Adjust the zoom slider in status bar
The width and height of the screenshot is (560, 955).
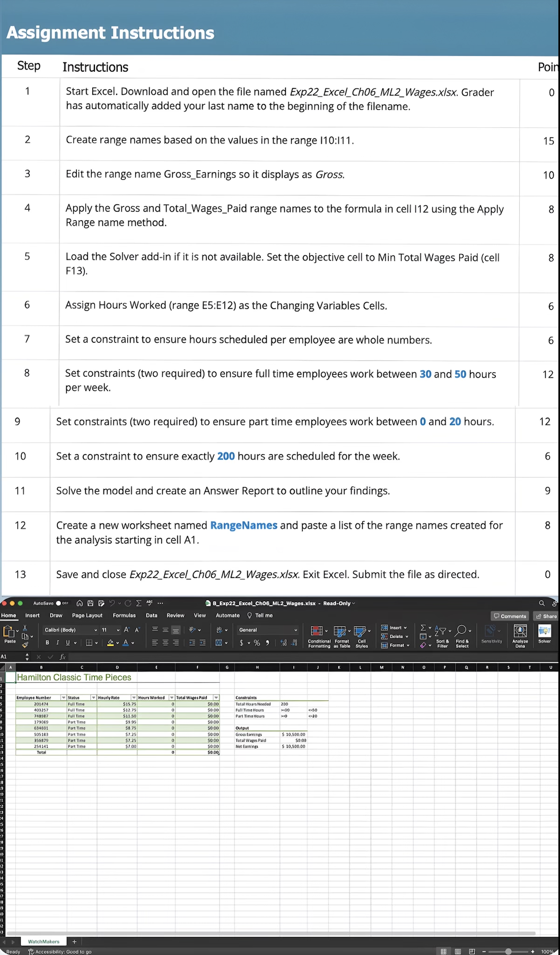(508, 951)
